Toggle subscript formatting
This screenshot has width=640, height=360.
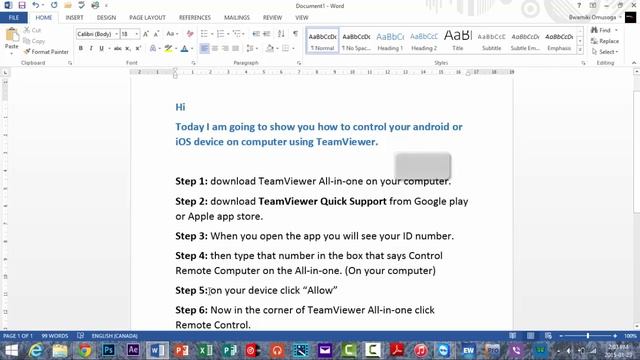128,49
